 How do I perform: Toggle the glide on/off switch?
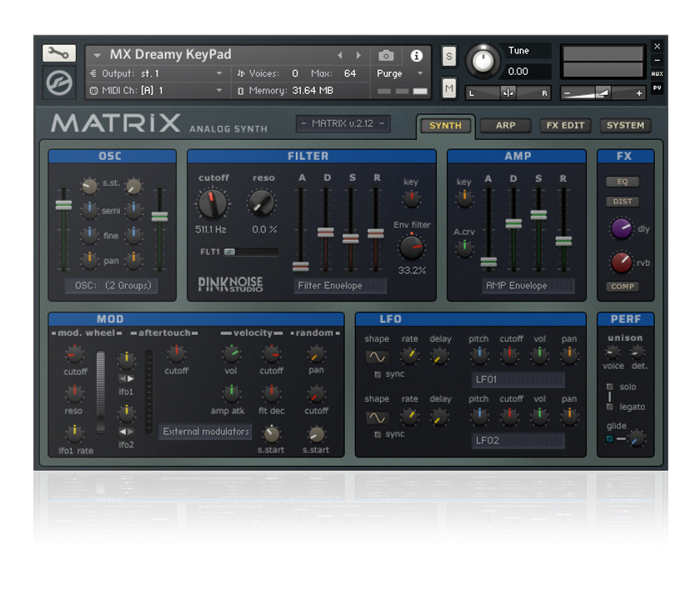[609, 439]
